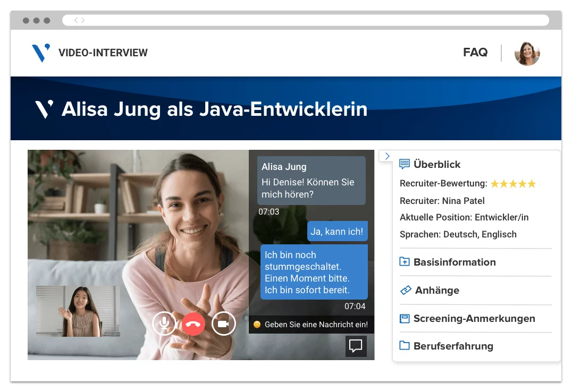This screenshot has height=392, width=572.
Task: Open the Berufserfahrung section
Action: click(x=453, y=346)
